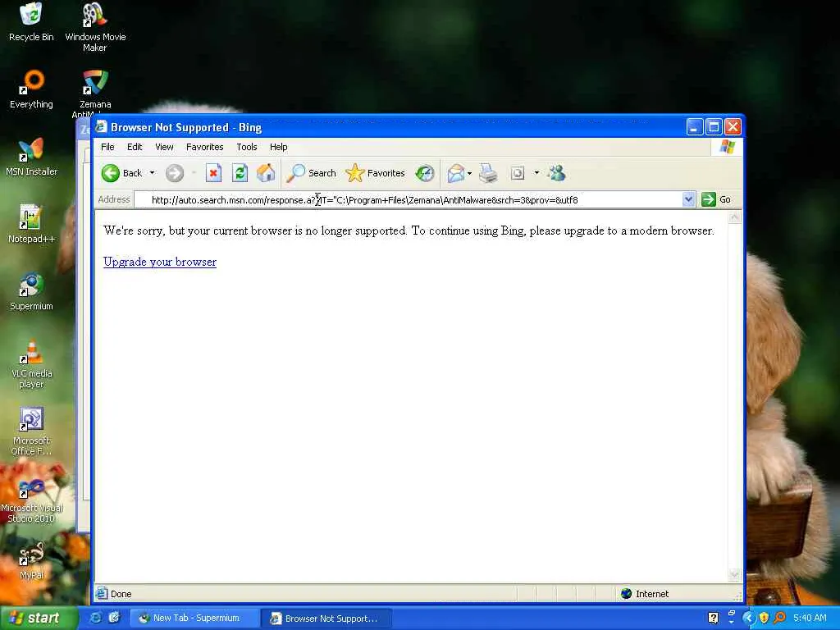Stop page loading with red X icon

tap(213, 173)
